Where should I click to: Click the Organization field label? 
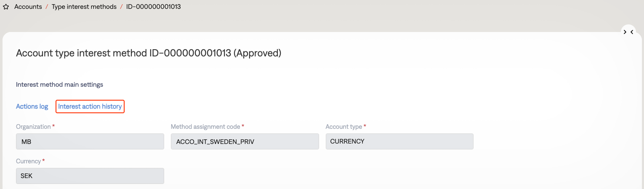coord(33,127)
